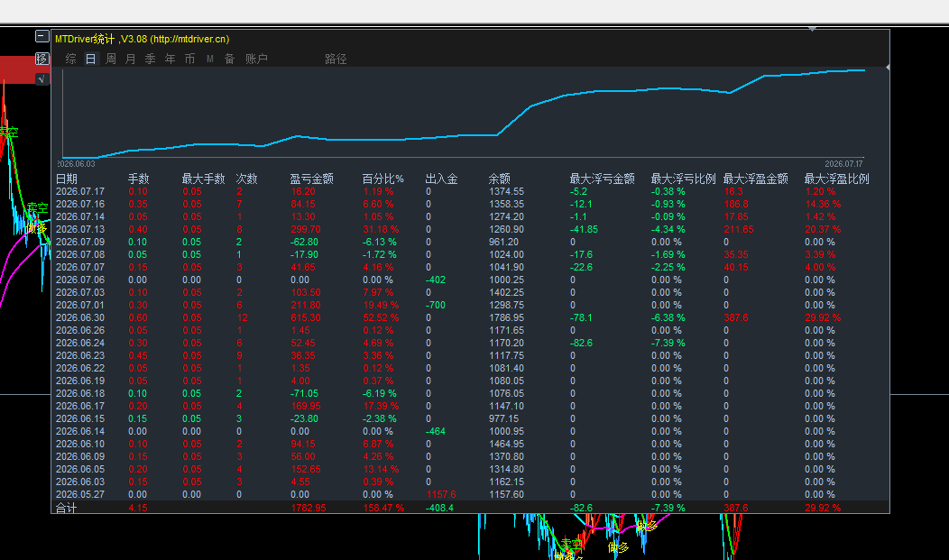The height and width of the screenshot is (560, 949).
Task: Show the 年 yearly statistics tab
Action: [x=170, y=59]
